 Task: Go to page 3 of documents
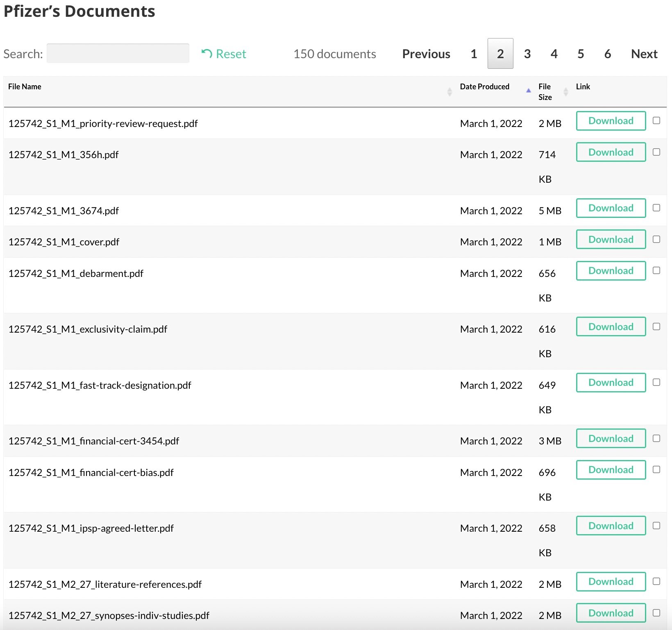(527, 54)
